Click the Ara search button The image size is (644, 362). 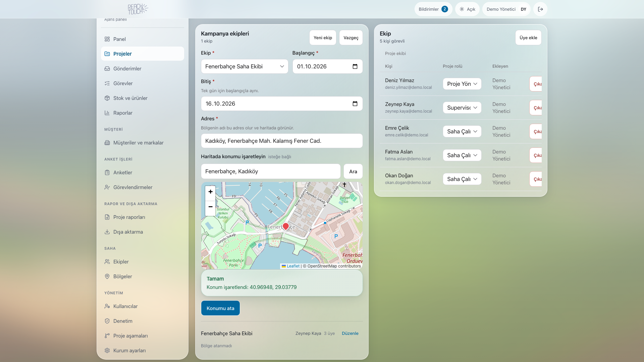tap(353, 171)
